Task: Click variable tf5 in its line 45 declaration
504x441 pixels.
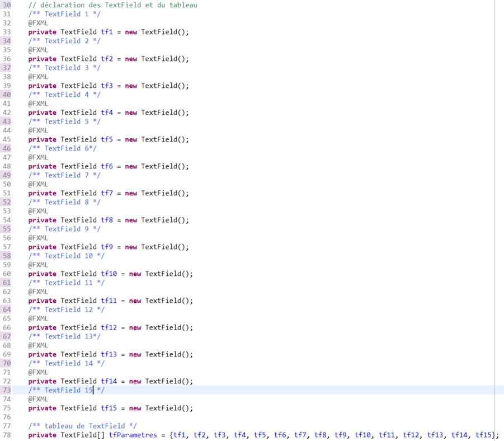Action: tap(107, 139)
